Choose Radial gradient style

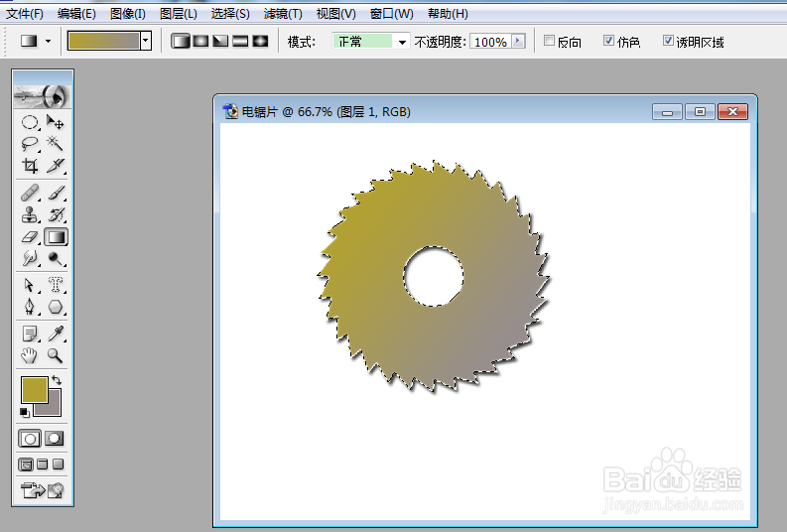coord(200,41)
